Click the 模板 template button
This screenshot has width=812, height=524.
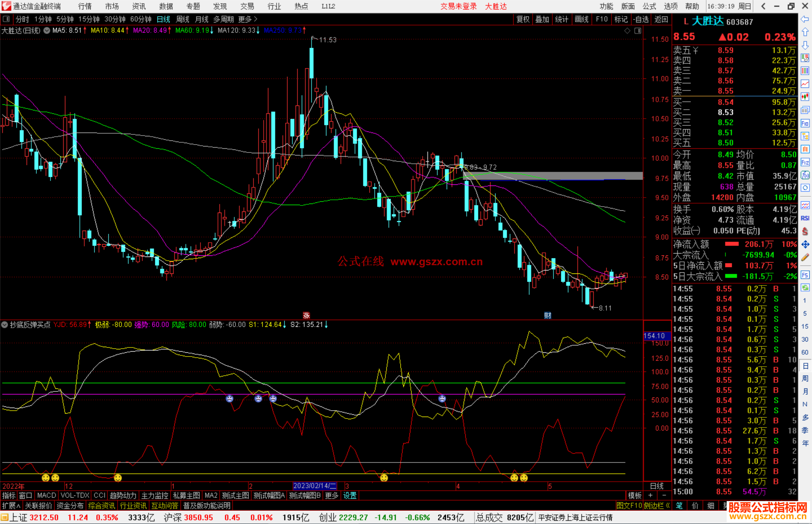[x=635, y=495]
